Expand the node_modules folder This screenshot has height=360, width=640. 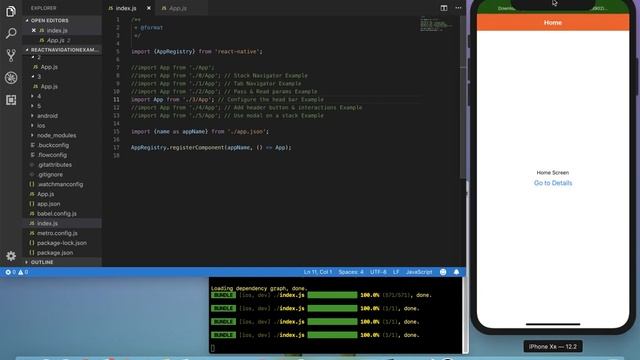click(x=32, y=136)
